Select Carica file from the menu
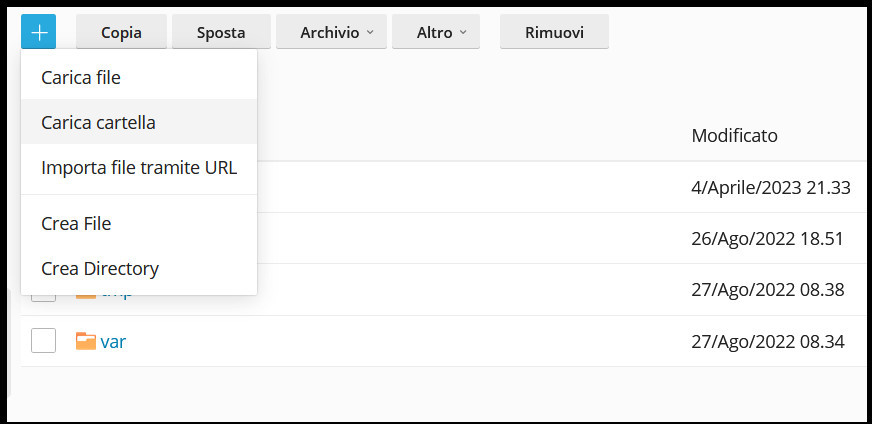This screenshot has width=872, height=424. [x=81, y=77]
